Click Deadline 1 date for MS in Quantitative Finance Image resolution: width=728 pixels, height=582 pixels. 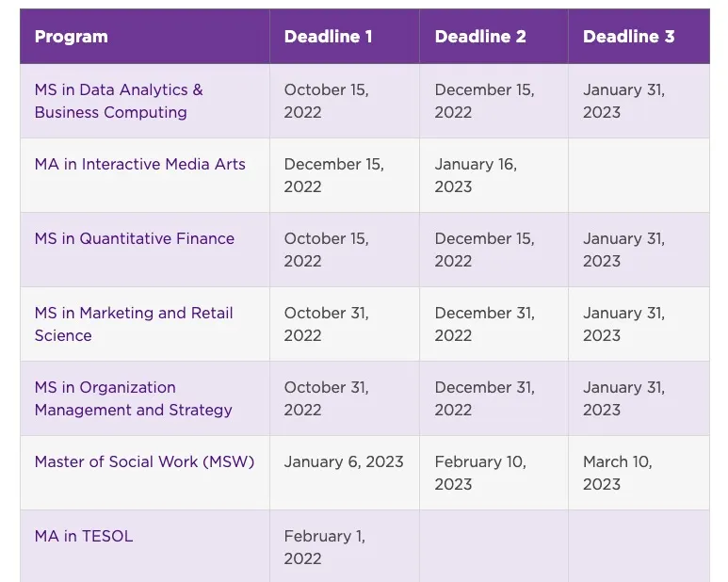[326, 250]
